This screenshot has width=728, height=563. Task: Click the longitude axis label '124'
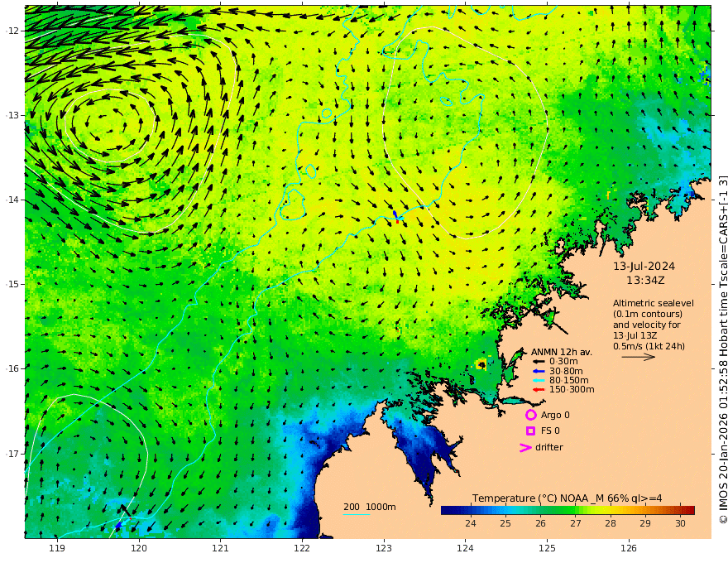(x=466, y=549)
